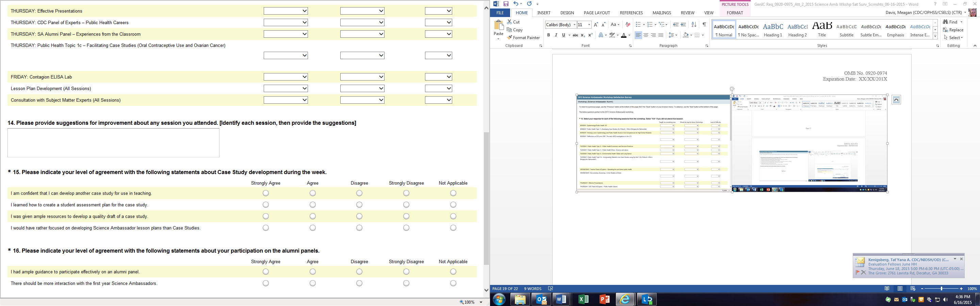Image resolution: width=980 pixels, height=306 pixels.
Task: Align text left in Word
Action: (x=638, y=35)
